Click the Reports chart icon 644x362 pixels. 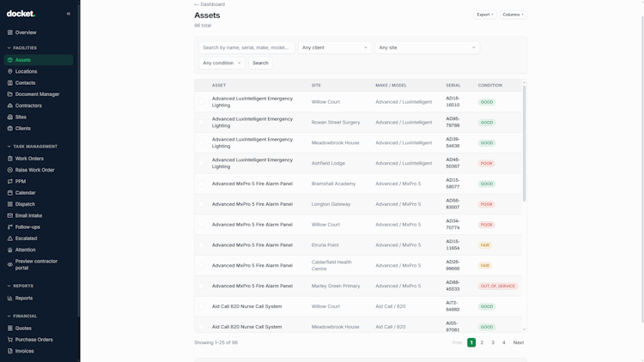(9, 298)
